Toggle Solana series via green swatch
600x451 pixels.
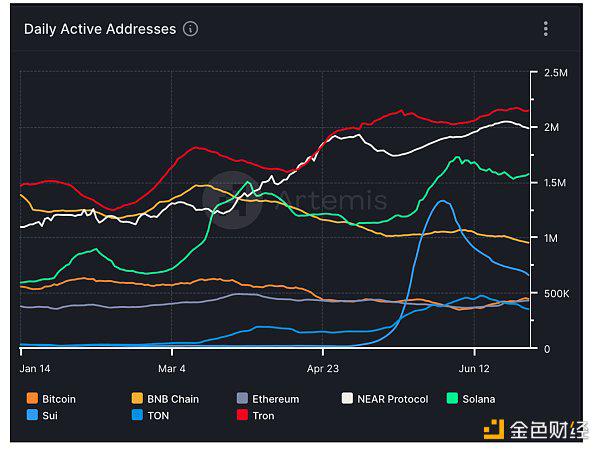coord(452,398)
